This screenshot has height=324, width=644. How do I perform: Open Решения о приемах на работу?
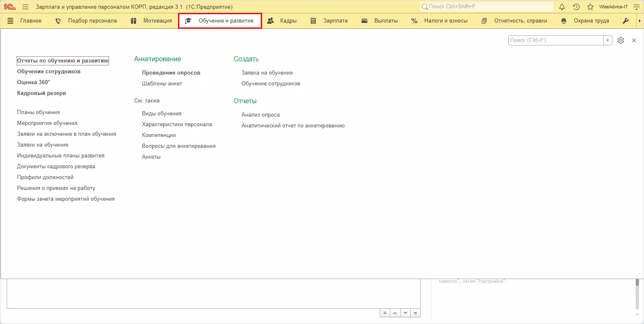tap(56, 188)
